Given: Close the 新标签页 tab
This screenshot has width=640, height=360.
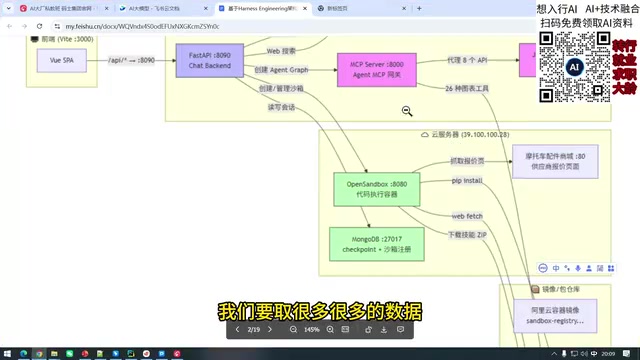Looking at the screenshot, I should [404, 8].
